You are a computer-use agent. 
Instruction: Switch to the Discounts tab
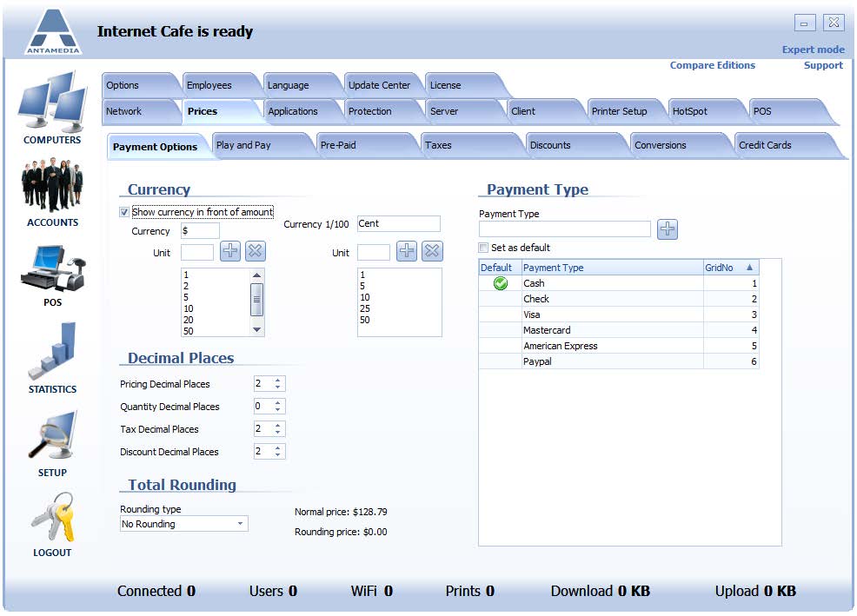point(572,145)
